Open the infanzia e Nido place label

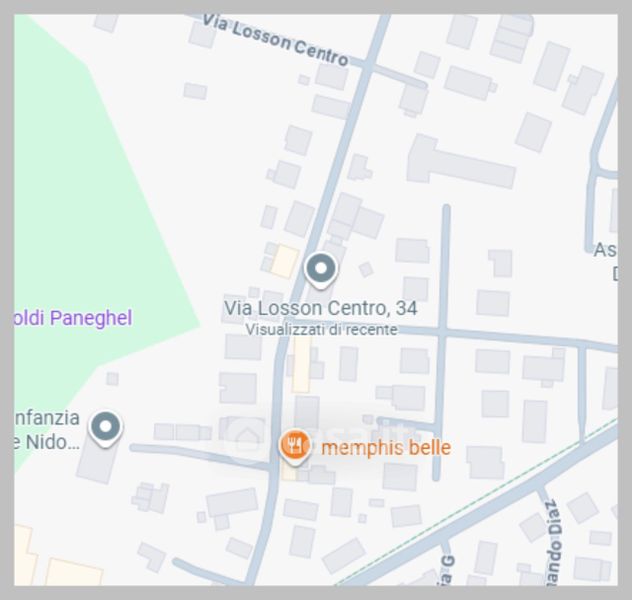click(x=47, y=430)
